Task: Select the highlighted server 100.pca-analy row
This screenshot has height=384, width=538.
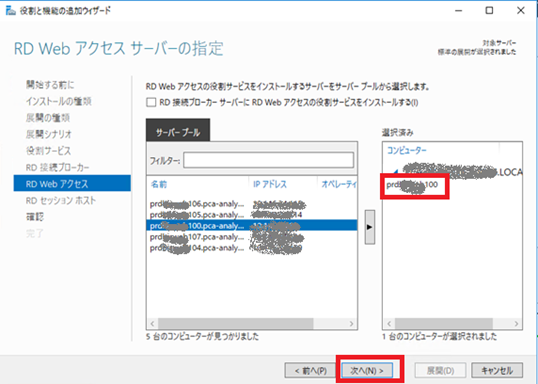Action: click(x=252, y=226)
